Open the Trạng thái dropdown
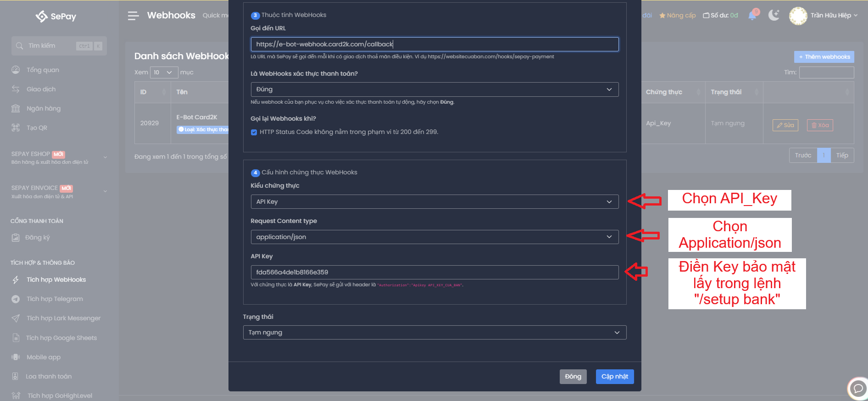The width and height of the screenshot is (868, 401). tap(434, 333)
